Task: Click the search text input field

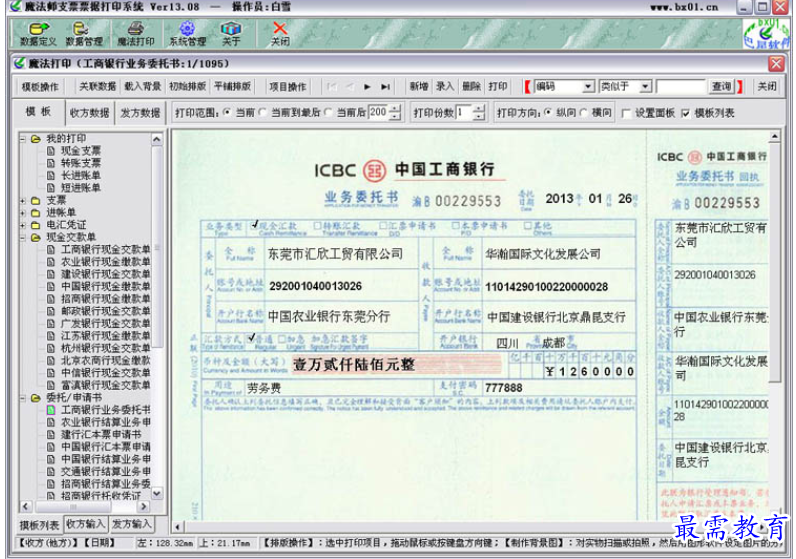Action: pyautogui.click(x=681, y=87)
